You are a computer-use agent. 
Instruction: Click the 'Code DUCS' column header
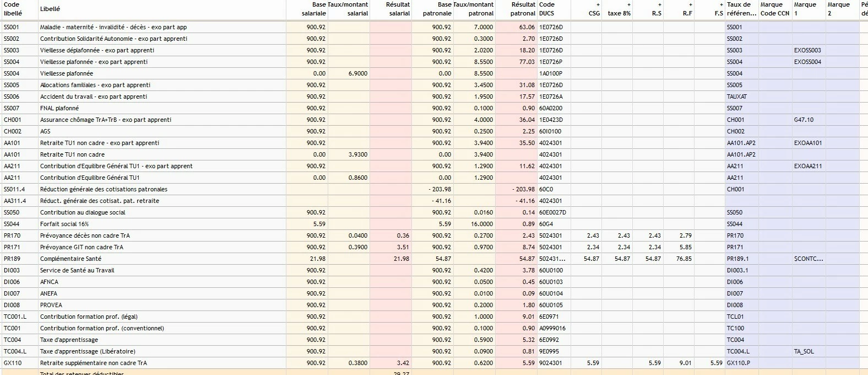point(554,9)
